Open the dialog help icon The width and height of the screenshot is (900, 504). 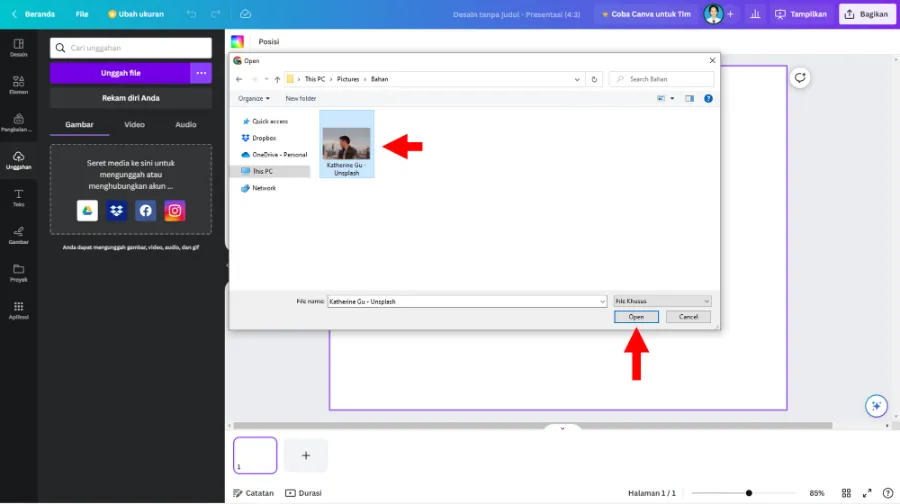pyautogui.click(x=708, y=99)
